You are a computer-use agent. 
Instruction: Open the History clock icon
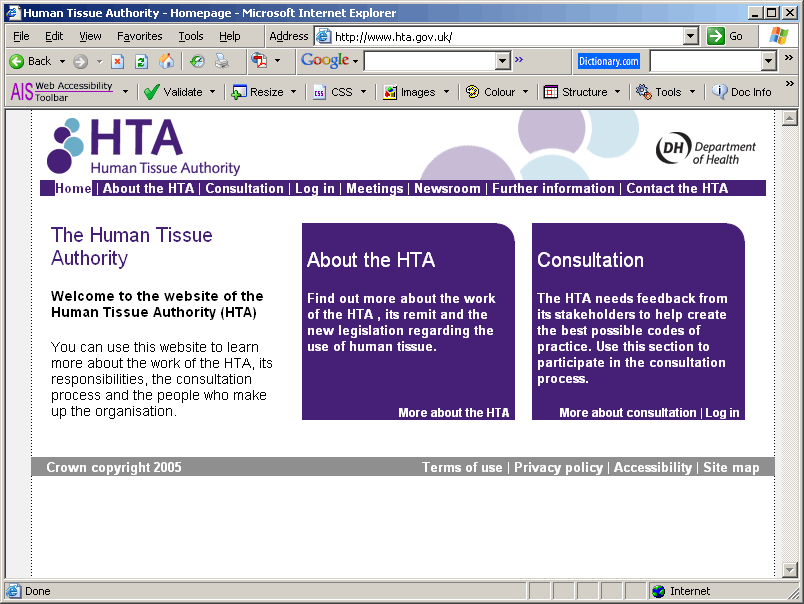click(197, 62)
